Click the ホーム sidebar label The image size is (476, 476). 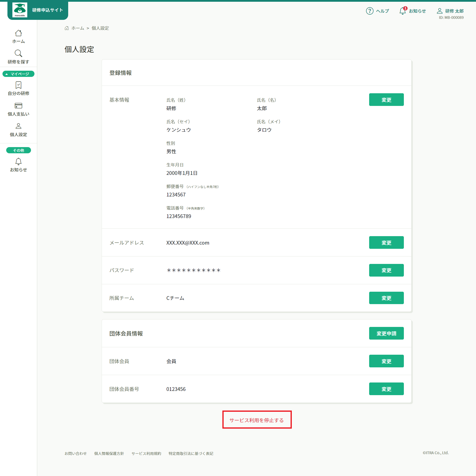coord(18,41)
